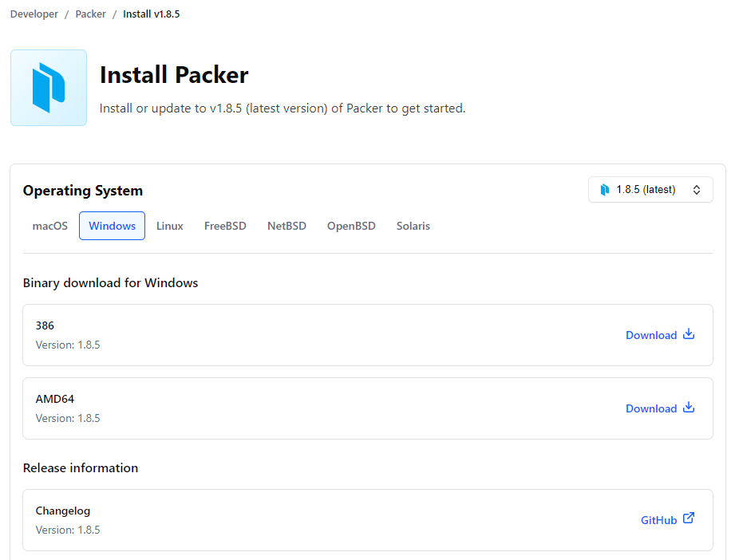Click version selector up-down chevron arrows

point(697,190)
